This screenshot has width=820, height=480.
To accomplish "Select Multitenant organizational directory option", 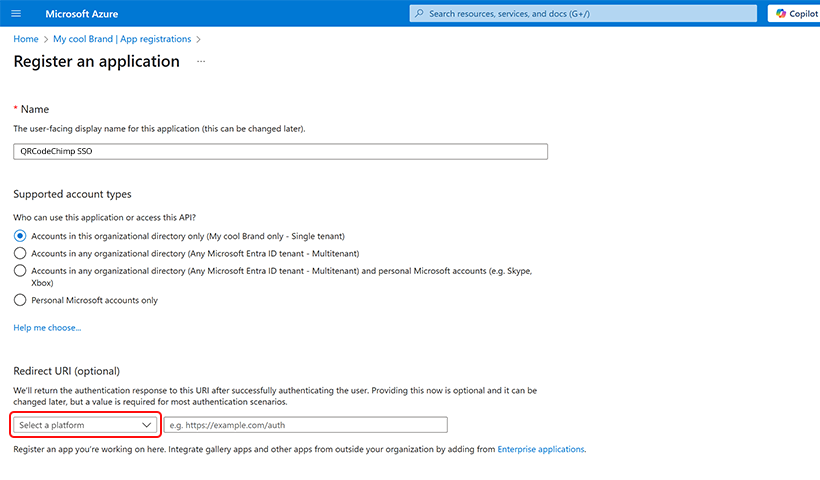I will pos(20,254).
